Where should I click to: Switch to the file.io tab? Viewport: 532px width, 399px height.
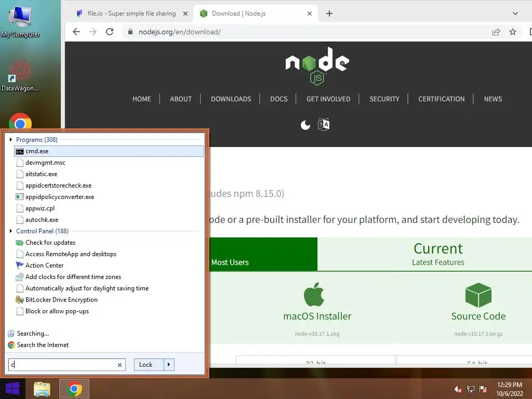[131, 14]
